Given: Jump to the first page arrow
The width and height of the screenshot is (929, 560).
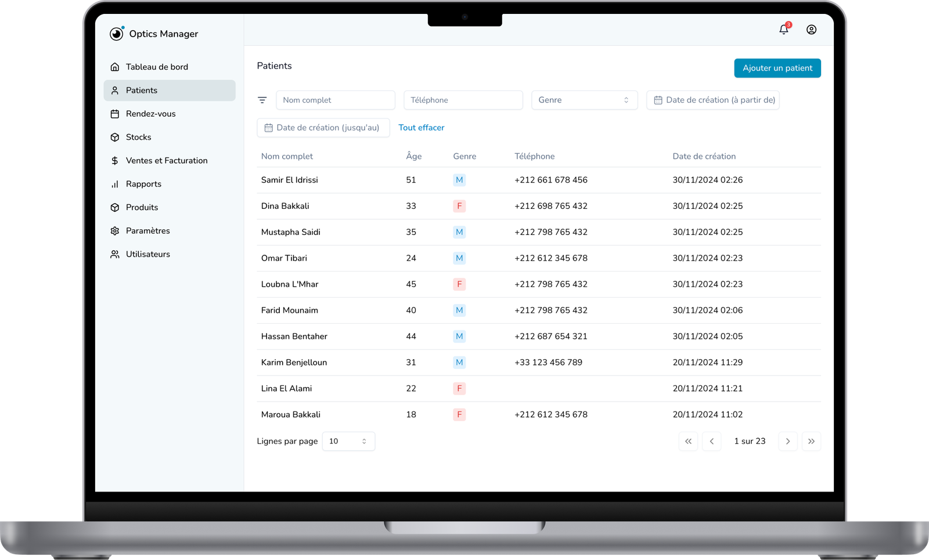Looking at the screenshot, I should tap(688, 441).
